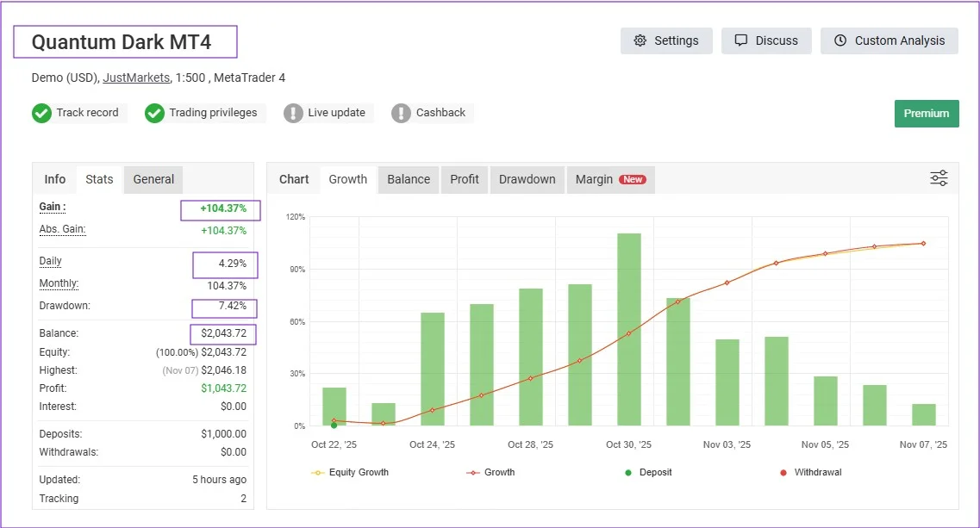Click the green Premium button

(927, 113)
